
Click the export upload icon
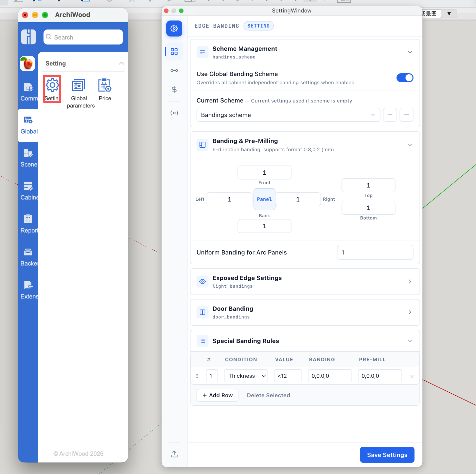174,454
